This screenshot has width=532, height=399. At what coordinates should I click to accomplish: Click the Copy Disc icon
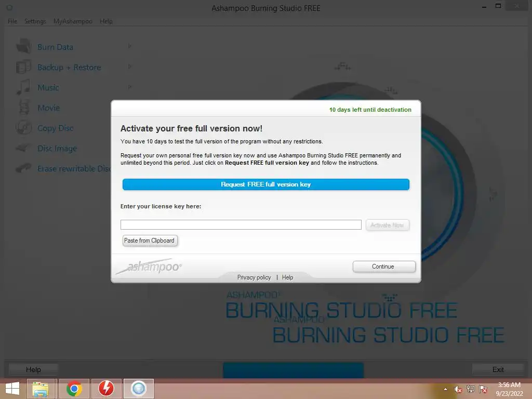click(x=23, y=128)
